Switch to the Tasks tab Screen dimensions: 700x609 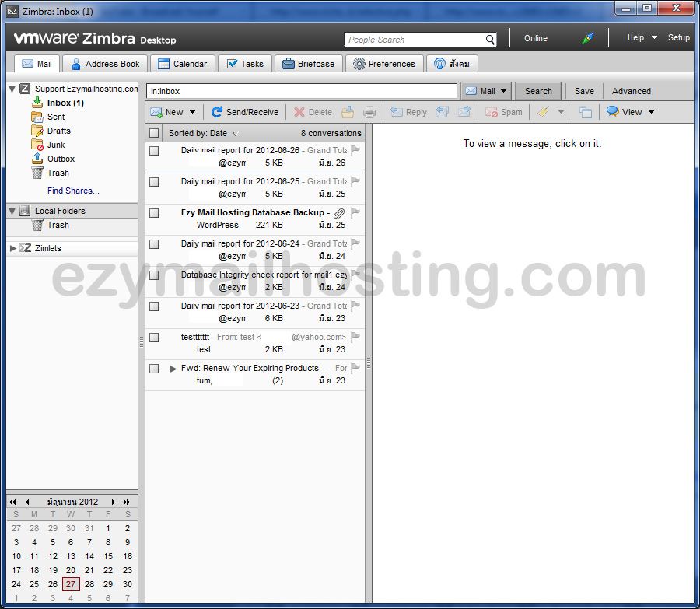(245, 64)
